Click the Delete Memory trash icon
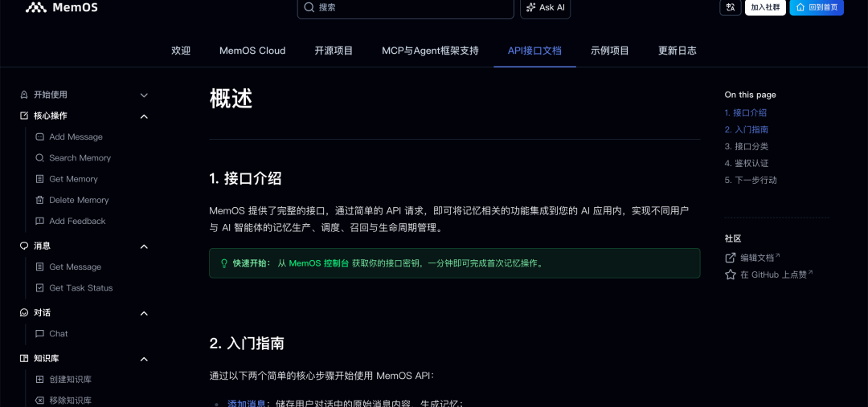868x407 pixels. coord(39,200)
